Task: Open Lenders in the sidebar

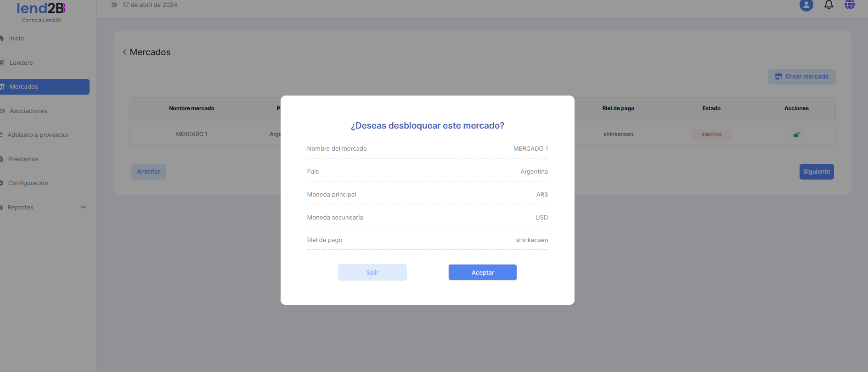Action: pyautogui.click(x=21, y=63)
